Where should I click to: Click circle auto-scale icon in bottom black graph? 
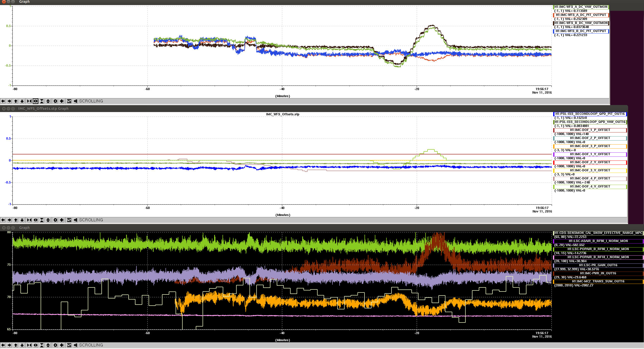(55, 345)
